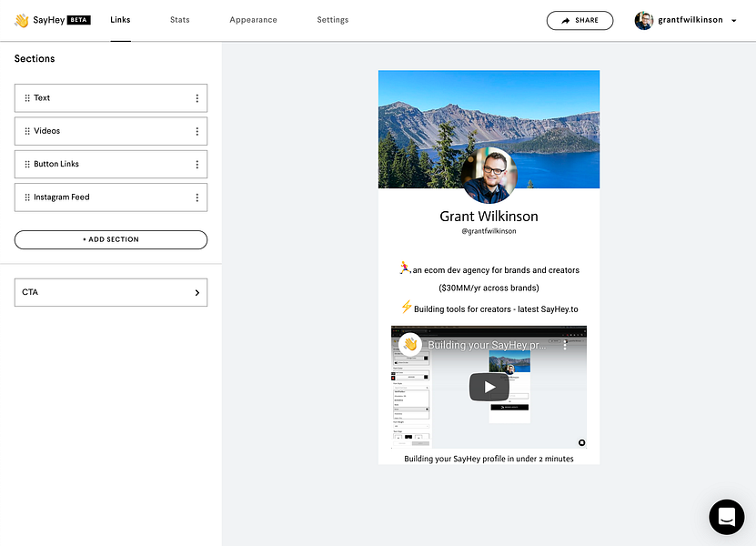Open the CTA row
The image size is (756, 546).
(111, 292)
